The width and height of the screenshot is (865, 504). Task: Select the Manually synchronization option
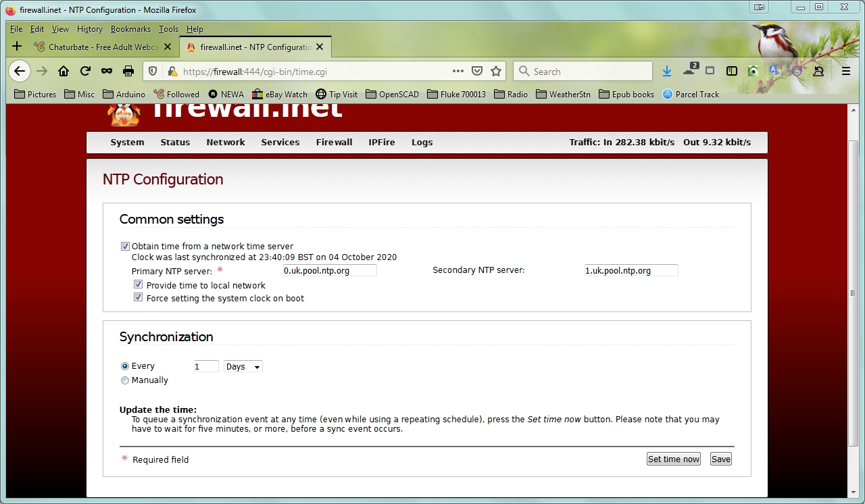point(125,380)
